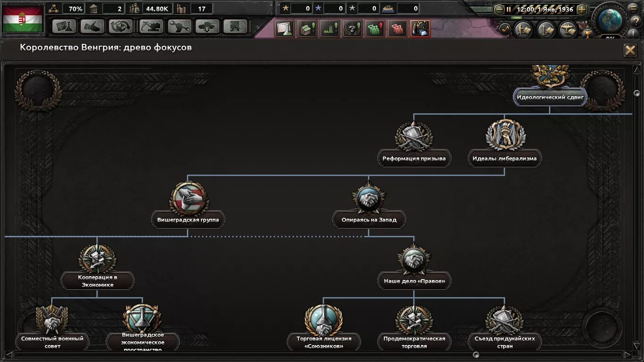Open the Hungarian flag country overview

[x=23, y=18]
